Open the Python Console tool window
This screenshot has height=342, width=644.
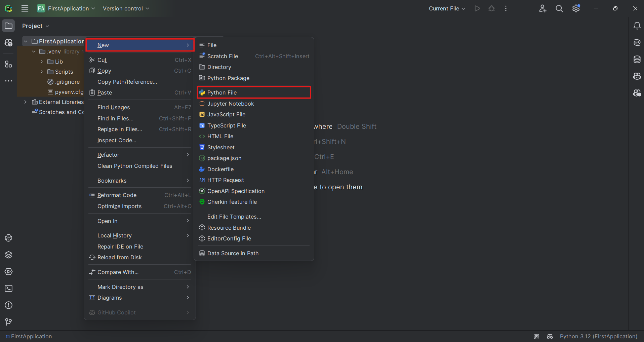(x=8, y=238)
